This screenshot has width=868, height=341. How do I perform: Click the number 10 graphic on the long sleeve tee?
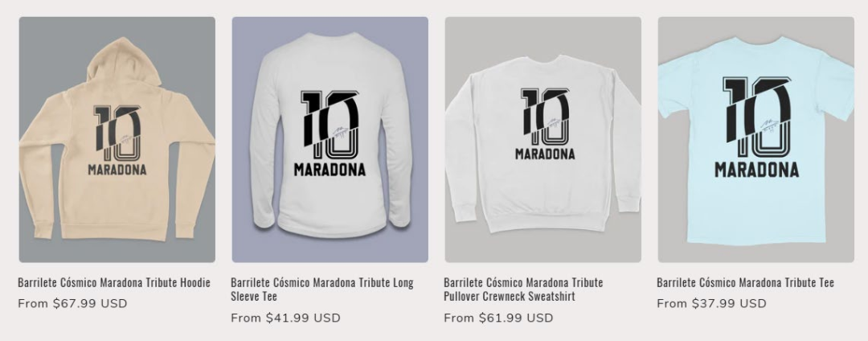coord(330,124)
